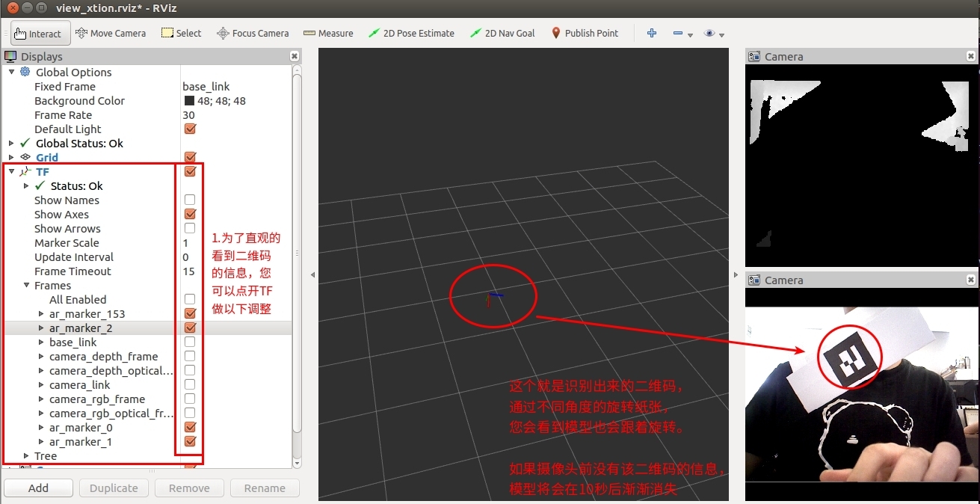Click the TF Status Ok checkmark icon
Viewport: 980px width, 504px height.
pyautogui.click(x=40, y=185)
